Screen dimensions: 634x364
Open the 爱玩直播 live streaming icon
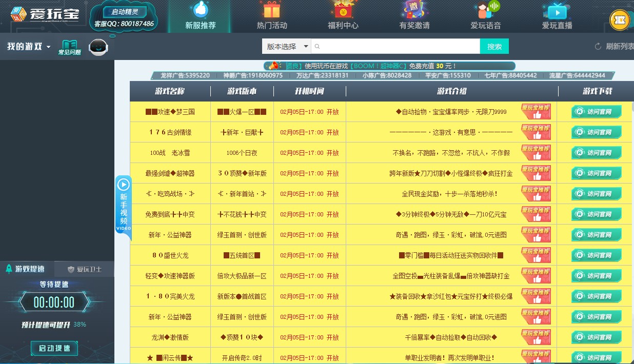[556, 11]
